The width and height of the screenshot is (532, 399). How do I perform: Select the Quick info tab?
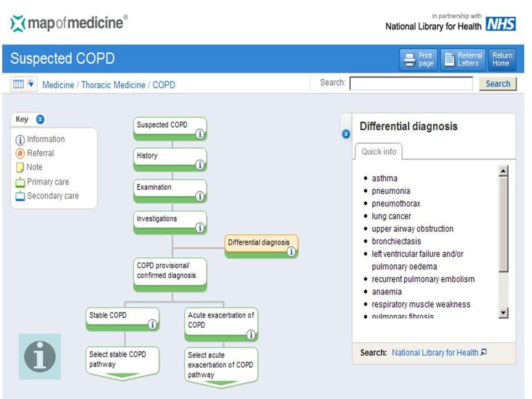pos(378,152)
